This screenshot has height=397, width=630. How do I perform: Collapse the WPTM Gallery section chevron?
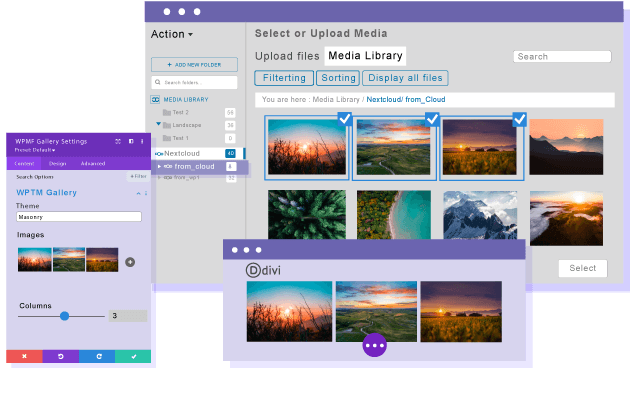pos(138,193)
